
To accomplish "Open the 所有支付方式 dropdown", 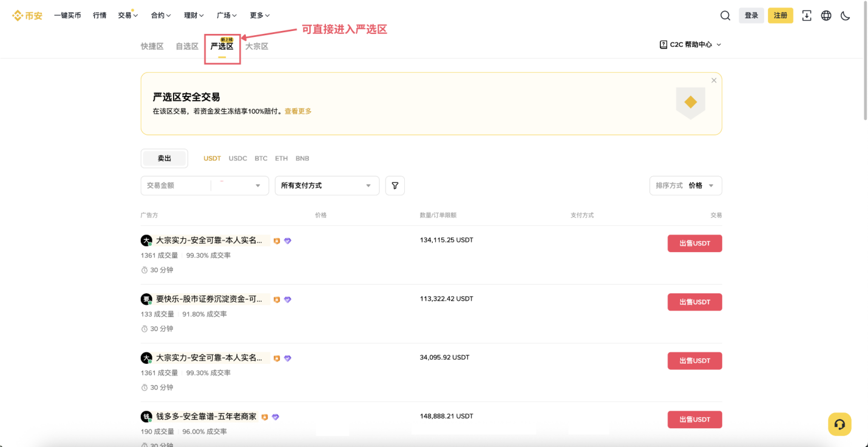I will [327, 185].
